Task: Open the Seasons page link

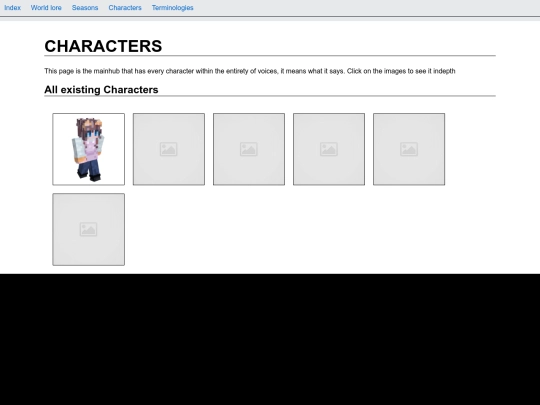Action: coord(85,8)
